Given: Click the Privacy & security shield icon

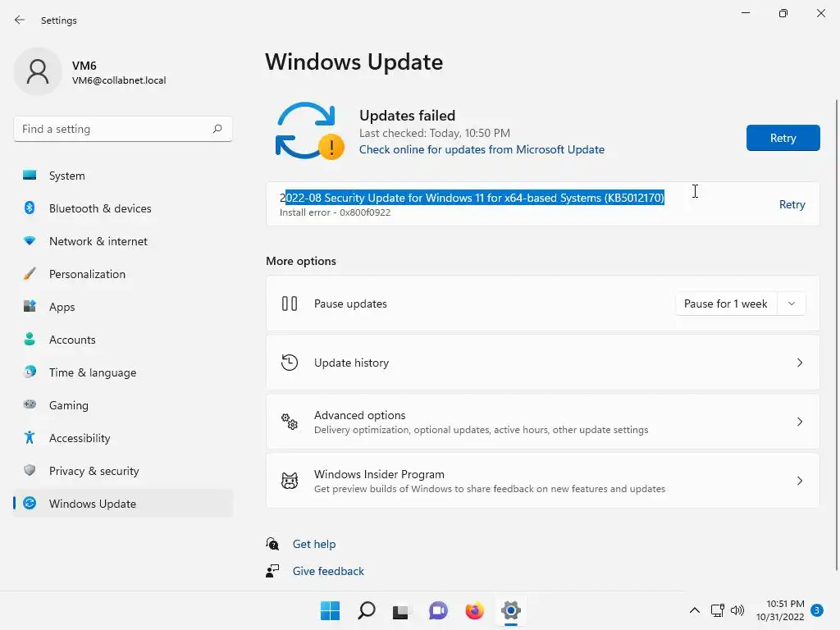Looking at the screenshot, I should pos(30,470).
